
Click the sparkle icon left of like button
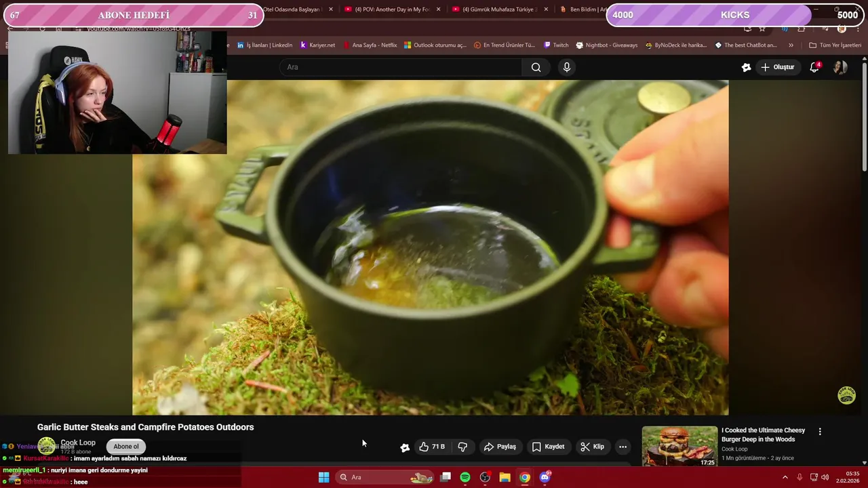point(405,447)
